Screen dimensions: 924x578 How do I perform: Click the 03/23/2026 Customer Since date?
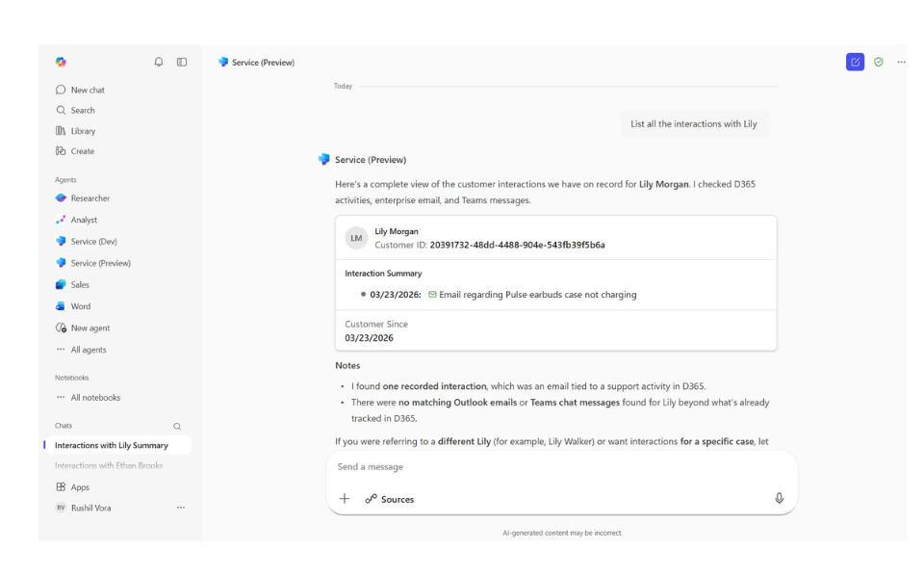click(x=369, y=338)
